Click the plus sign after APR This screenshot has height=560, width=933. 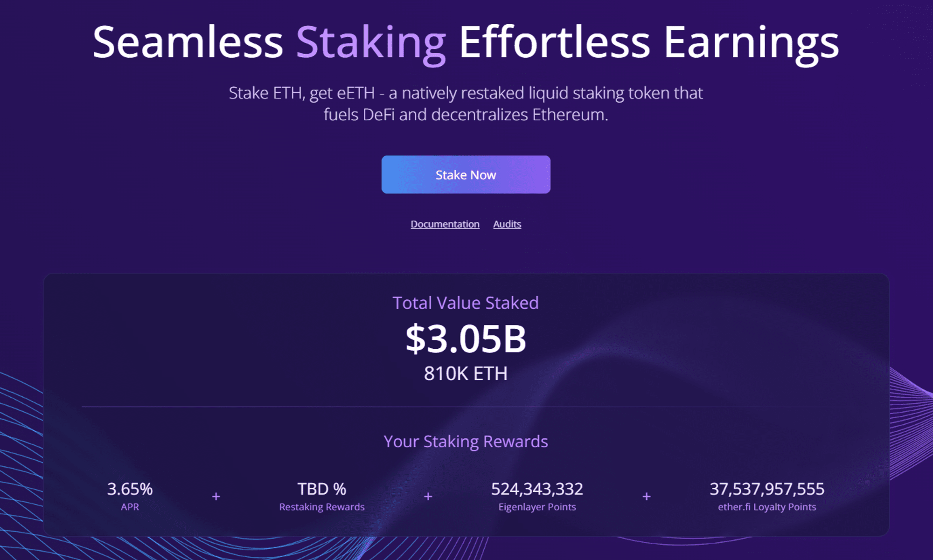click(216, 497)
